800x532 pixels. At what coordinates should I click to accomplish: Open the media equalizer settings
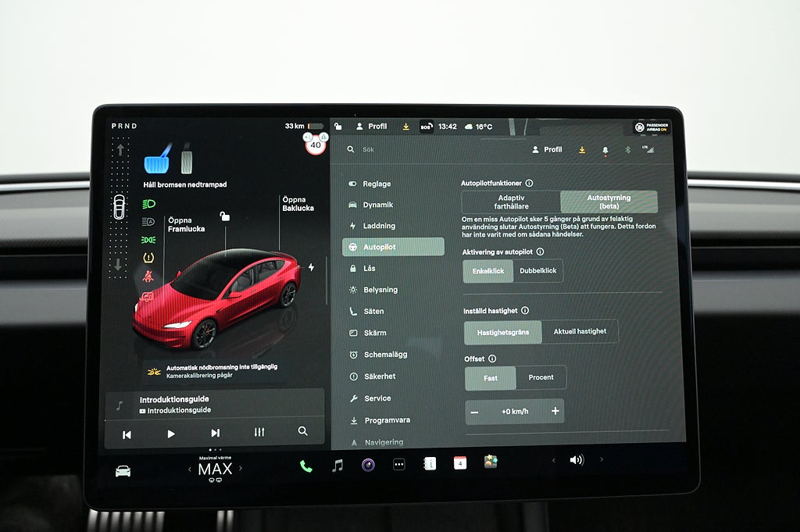pos(259,432)
